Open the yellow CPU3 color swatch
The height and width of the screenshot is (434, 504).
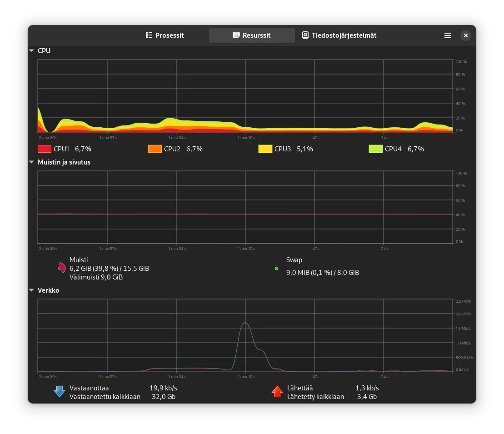(265, 149)
